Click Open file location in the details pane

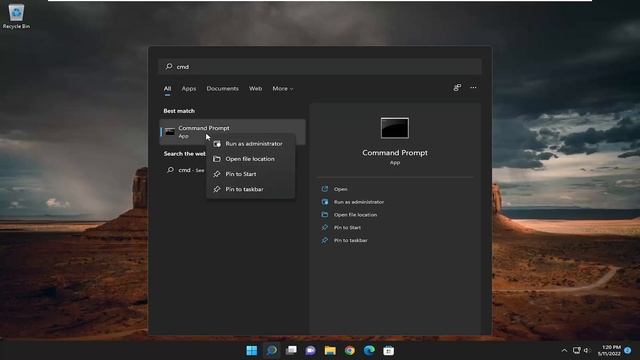[355, 215]
